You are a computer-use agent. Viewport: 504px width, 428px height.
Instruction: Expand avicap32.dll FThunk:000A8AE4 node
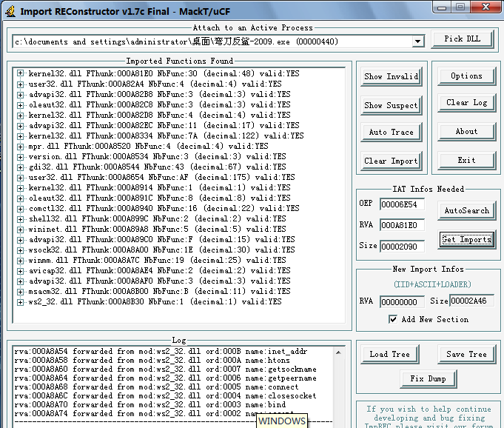point(20,271)
